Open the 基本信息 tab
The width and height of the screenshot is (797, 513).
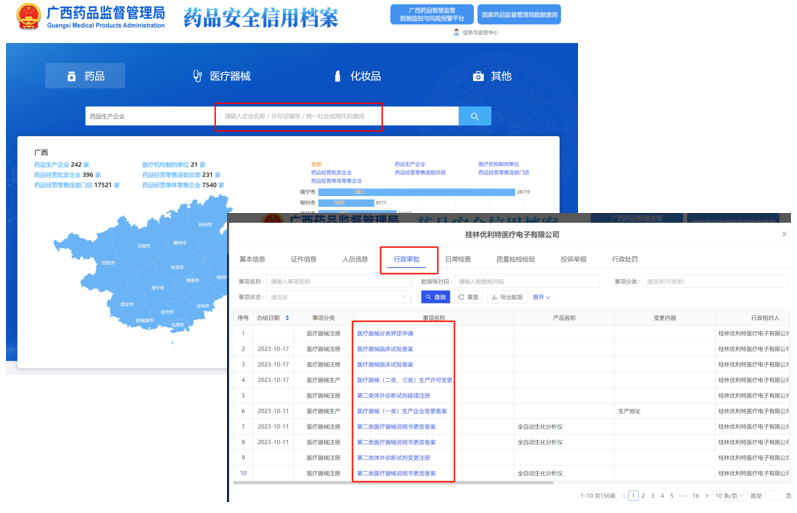point(252,259)
